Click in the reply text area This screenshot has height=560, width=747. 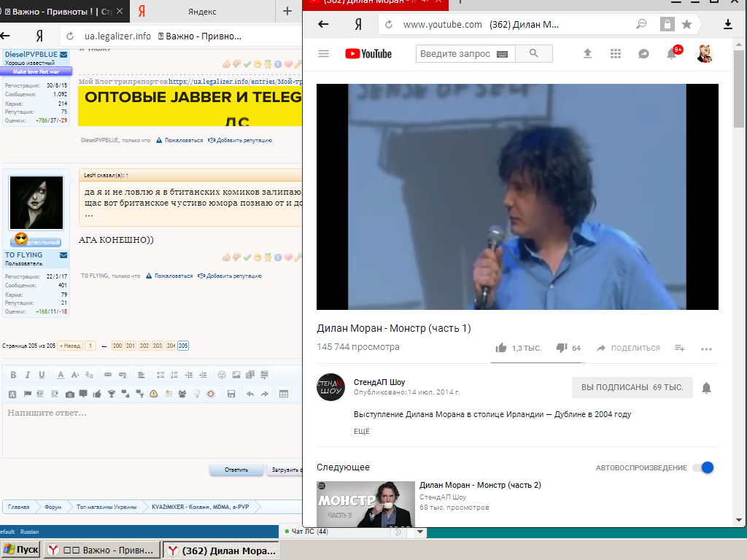(x=152, y=431)
